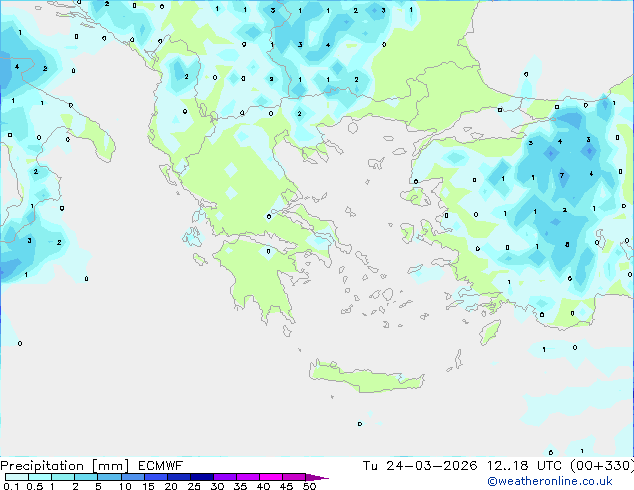Click the '35' legend scale label

click(240, 486)
